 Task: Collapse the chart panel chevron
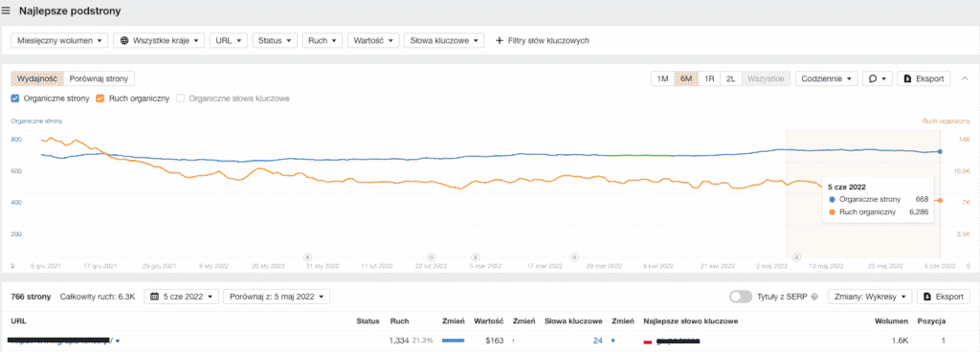pos(965,78)
